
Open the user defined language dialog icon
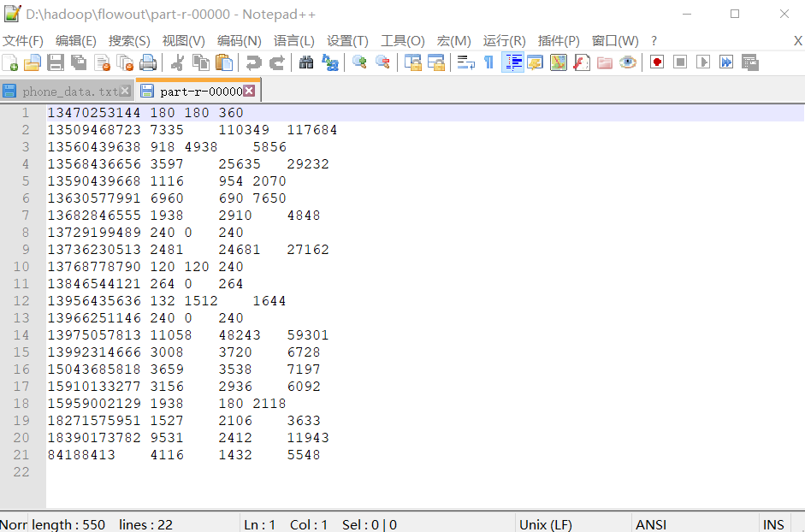[x=535, y=62]
